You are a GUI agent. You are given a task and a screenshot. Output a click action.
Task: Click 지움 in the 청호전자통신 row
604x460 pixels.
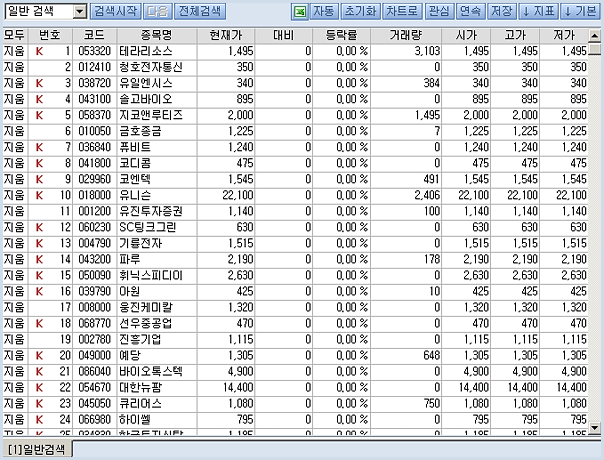click(x=14, y=67)
